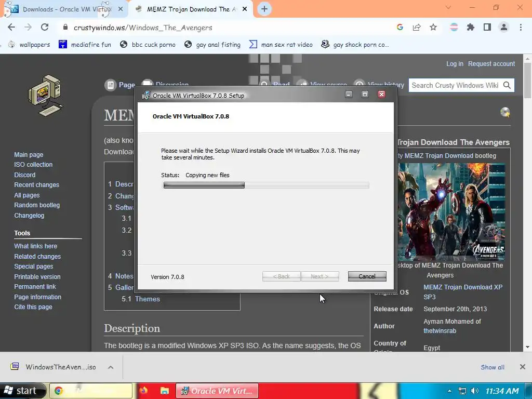Viewport: 532px width, 399px height.
Task: Open MEMZ Trojan Download XP SP3 link
Action: (463, 292)
